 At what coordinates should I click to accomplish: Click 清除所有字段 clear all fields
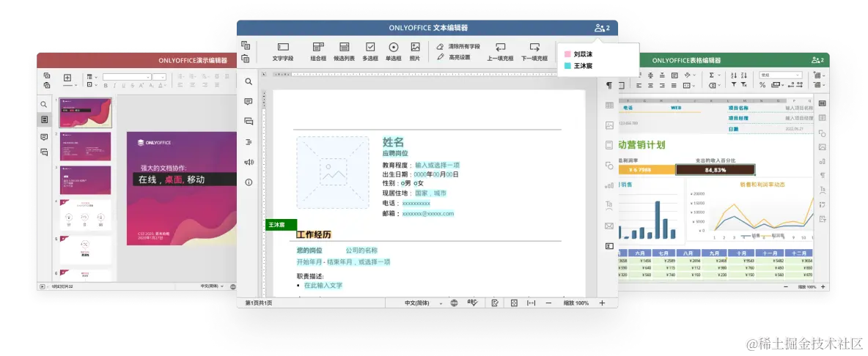[x=458, y=47]
